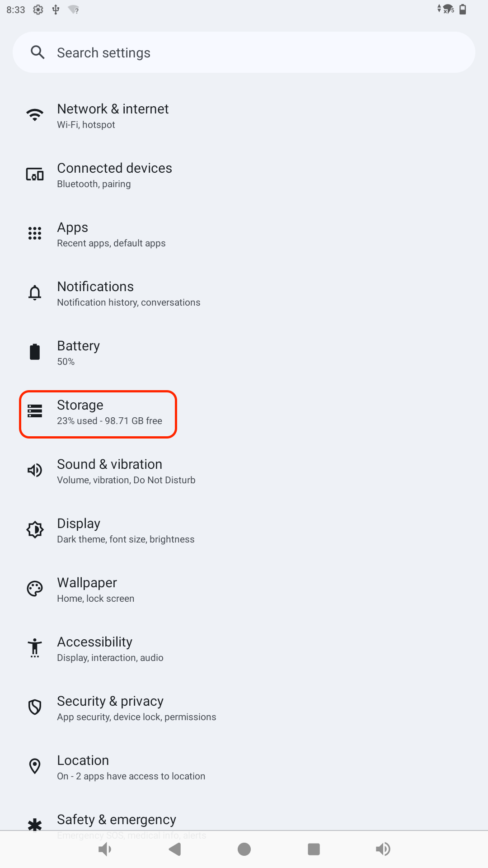This screenshot has height=868, width=488.
Task: Tap the Wallpaper palette icon
Action: pos(35,589)
